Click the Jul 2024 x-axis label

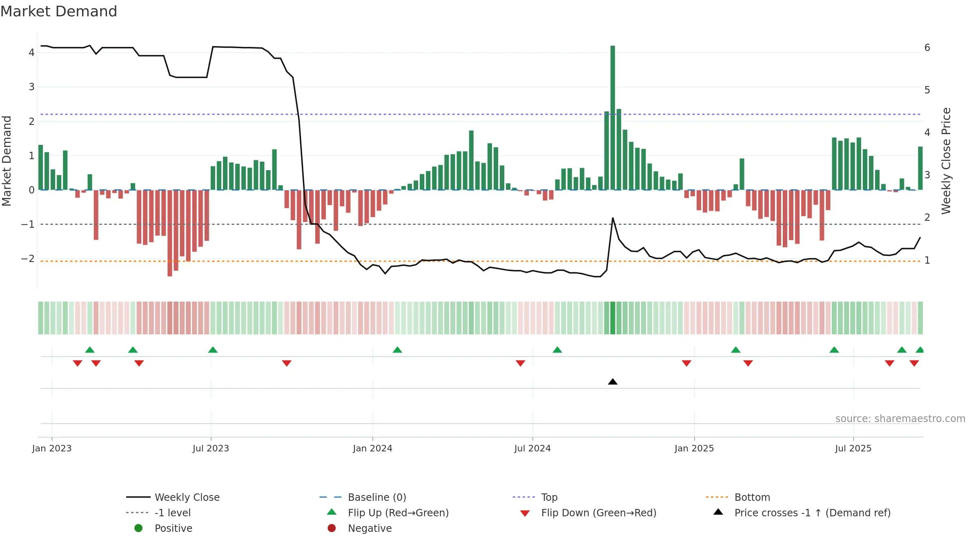point(532,448)
